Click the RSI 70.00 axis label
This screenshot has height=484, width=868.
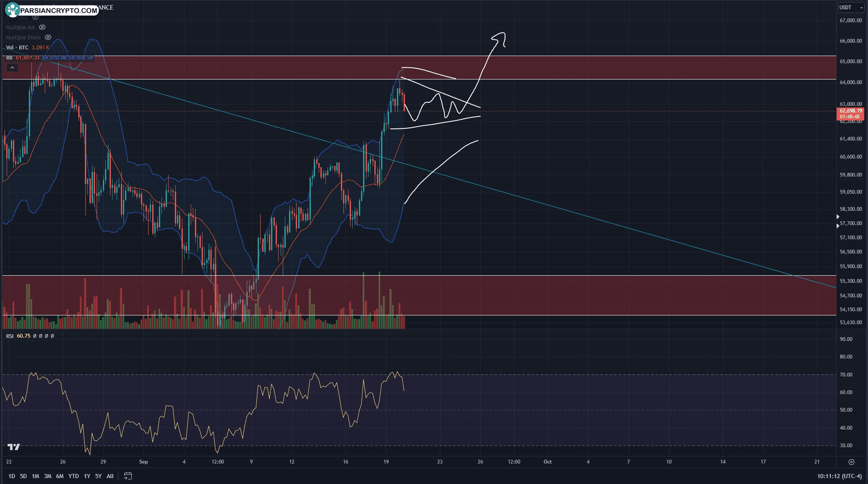pos(846,374)
